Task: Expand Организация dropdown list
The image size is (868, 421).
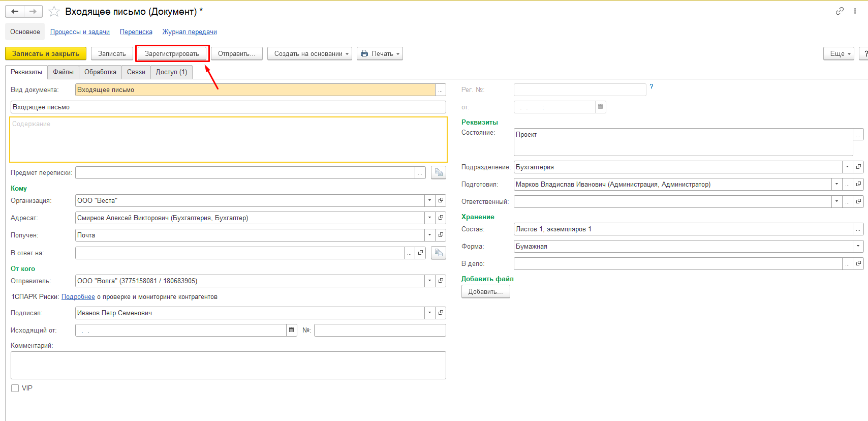Action: coord(430,200)
